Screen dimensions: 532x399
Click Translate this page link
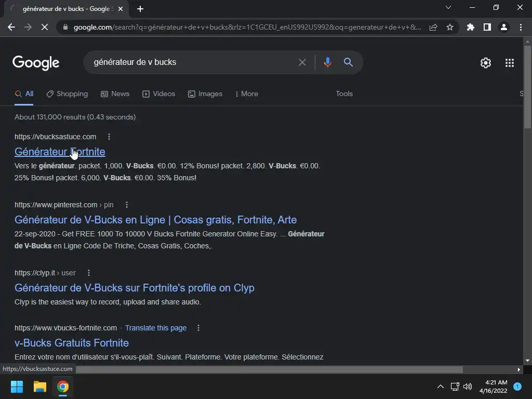(156, 328)
